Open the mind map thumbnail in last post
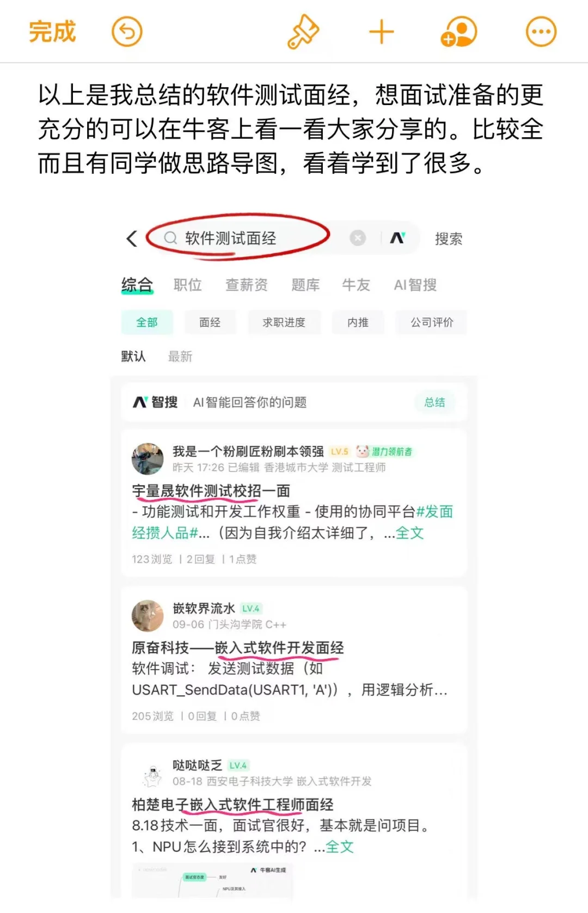 (212, 881)
